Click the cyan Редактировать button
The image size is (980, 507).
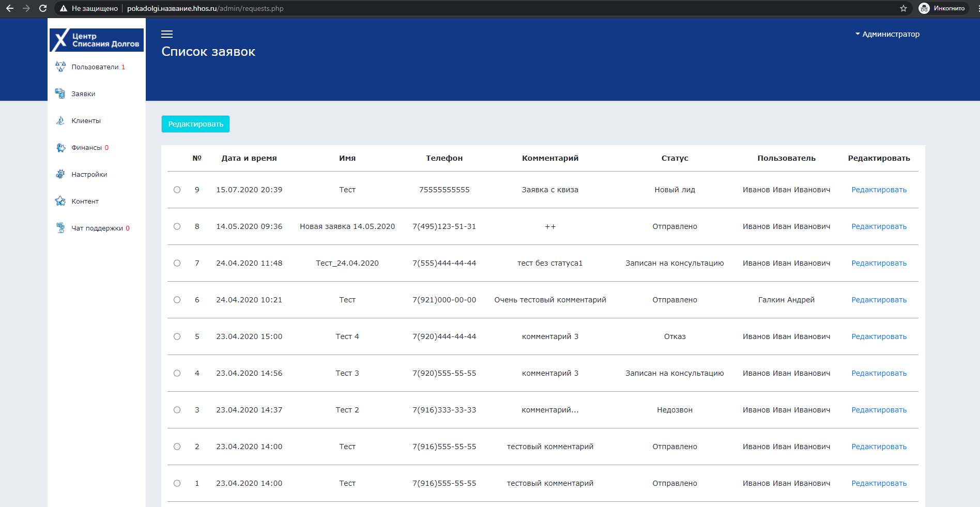pos(195,124)
